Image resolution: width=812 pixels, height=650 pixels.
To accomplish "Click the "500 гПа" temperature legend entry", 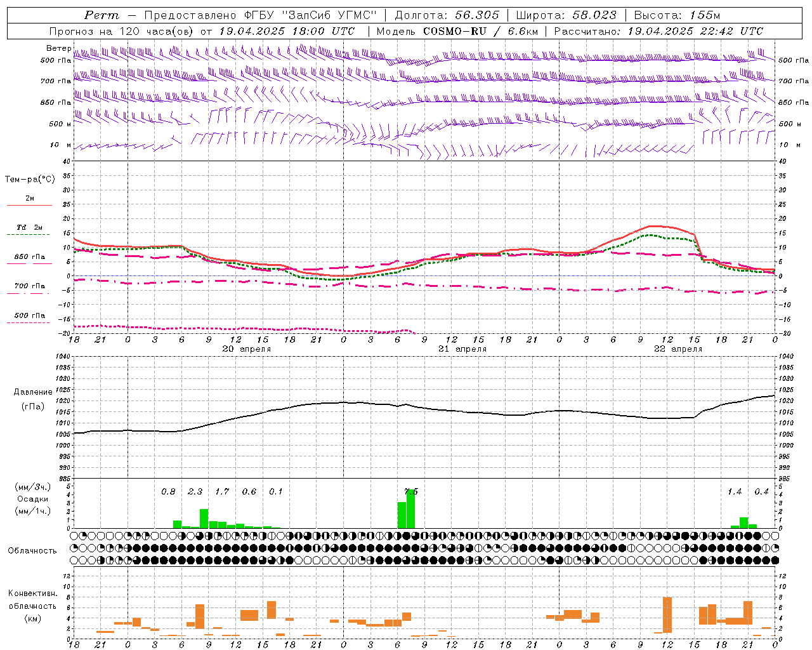I will [x=29, y=315].
